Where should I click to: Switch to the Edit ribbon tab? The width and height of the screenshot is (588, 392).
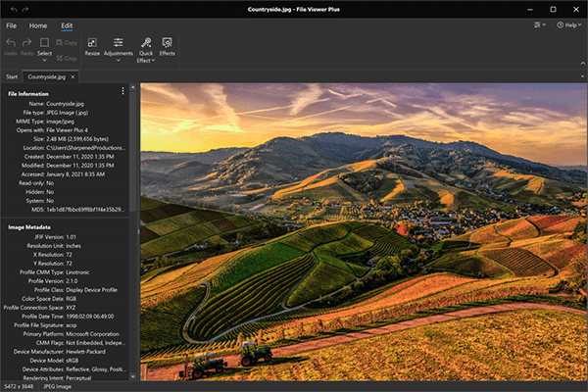pos(67,25)
